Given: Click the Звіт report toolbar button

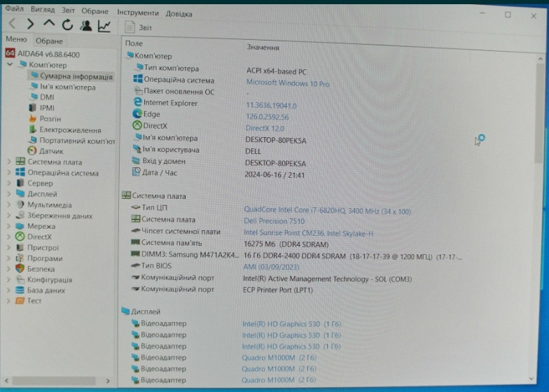Looking at the screenshot, I should (x=139, y=27).
